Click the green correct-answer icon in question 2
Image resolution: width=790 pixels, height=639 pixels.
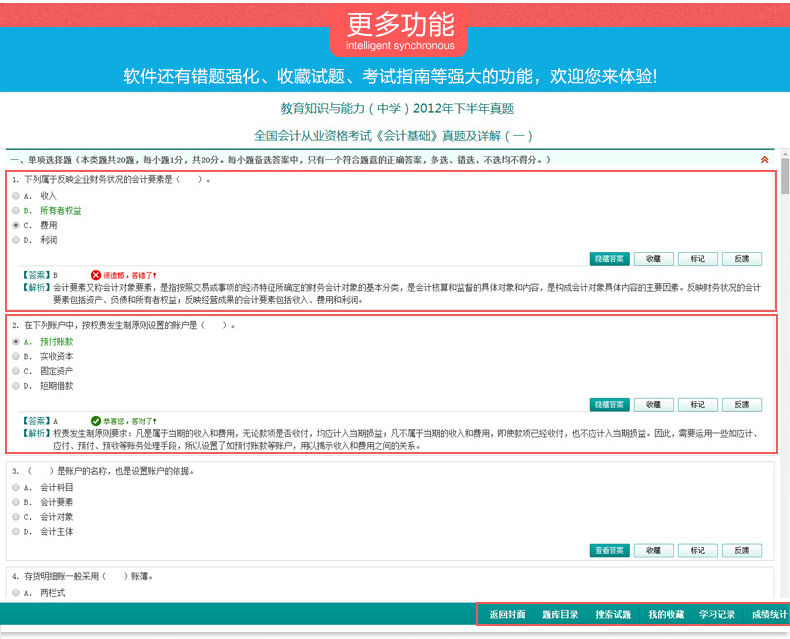[96, 421]
